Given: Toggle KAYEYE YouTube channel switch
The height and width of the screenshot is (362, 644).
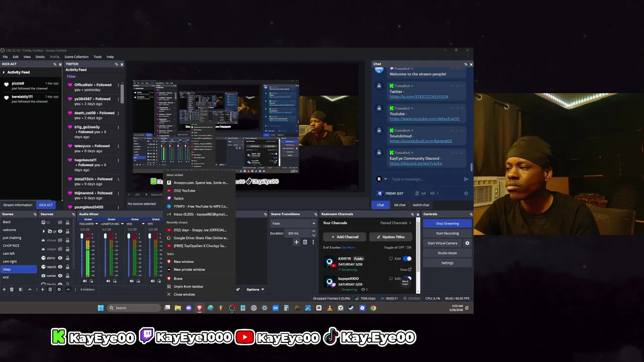Looking at the screenshot, I should click(x=408, y=259).
